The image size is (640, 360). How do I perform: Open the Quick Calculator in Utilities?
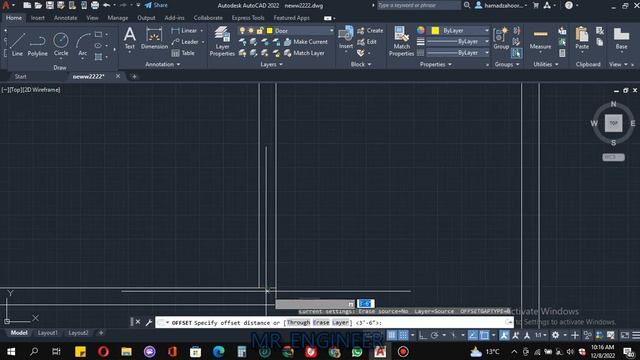562,53
